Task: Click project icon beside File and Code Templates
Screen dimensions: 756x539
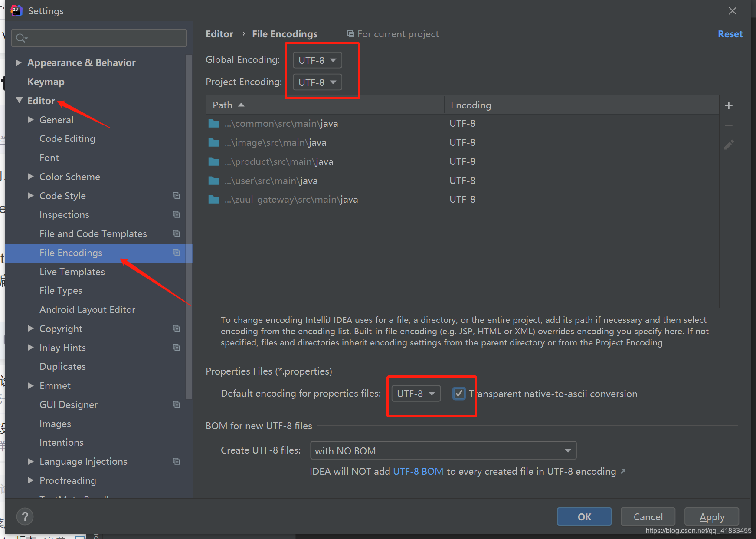Action: pos(176,233)
